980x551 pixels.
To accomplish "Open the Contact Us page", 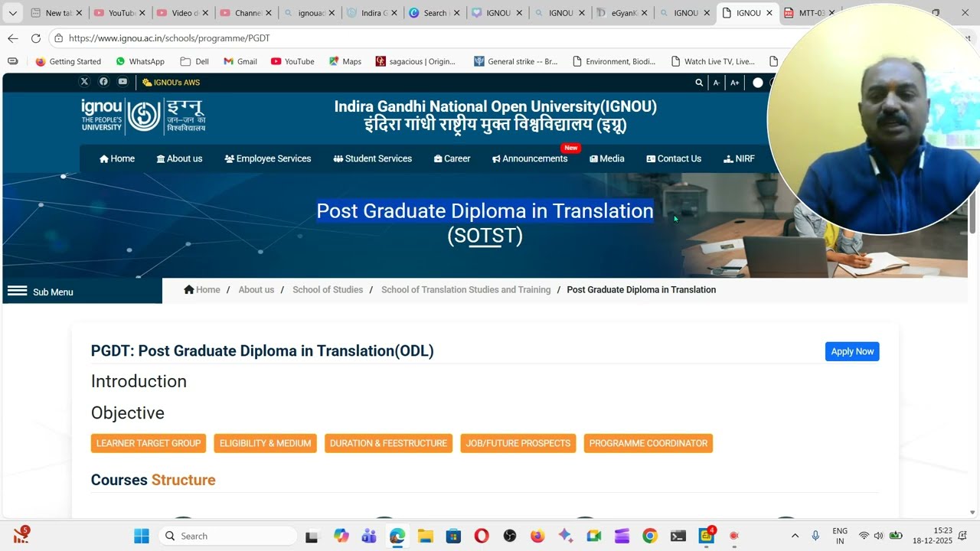I will tap(674, 158).
